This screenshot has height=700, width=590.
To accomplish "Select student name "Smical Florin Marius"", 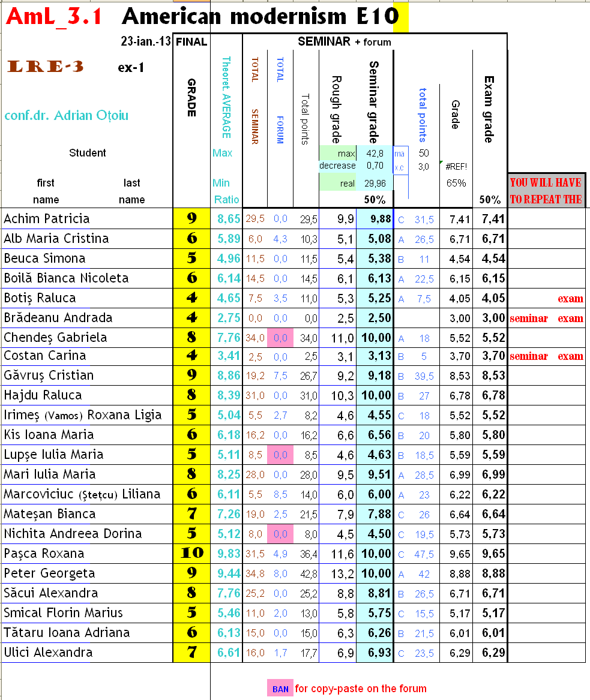I will pyautogui.click(x=63, y=612).
